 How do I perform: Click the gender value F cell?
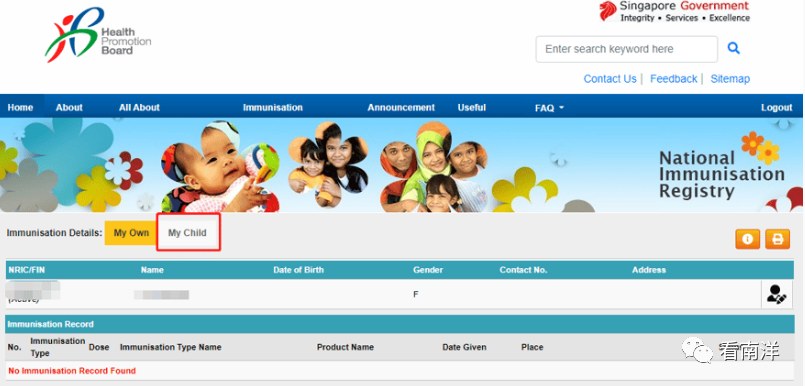(416, 295)
